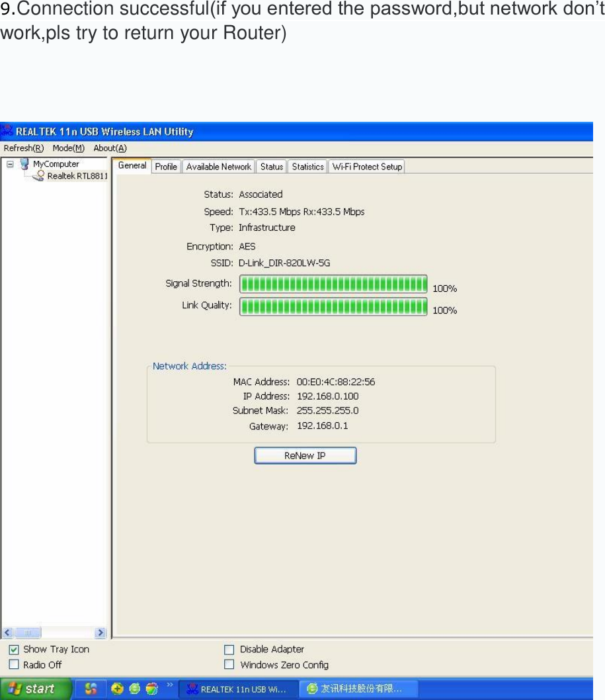The image size is (605, 700).
Task: Click the SSID value D-Link_DIR-820LW-5G
Action: (284, 263)
